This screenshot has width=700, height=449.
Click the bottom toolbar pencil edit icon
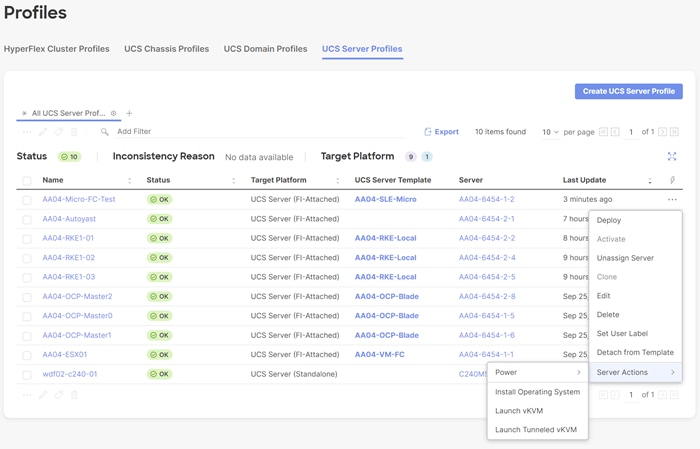click(x=43, y=395)
